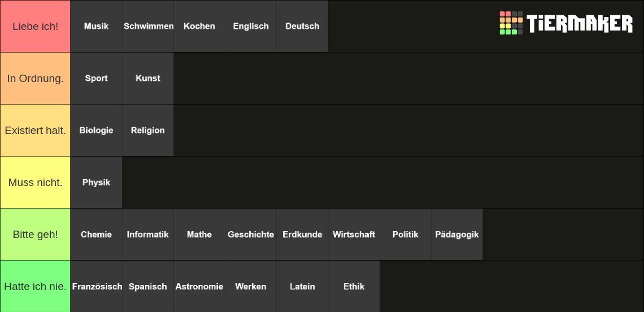Screen dimensions: 644x312
Task: Select the Schwimmen tile
Action: point(148,26)
